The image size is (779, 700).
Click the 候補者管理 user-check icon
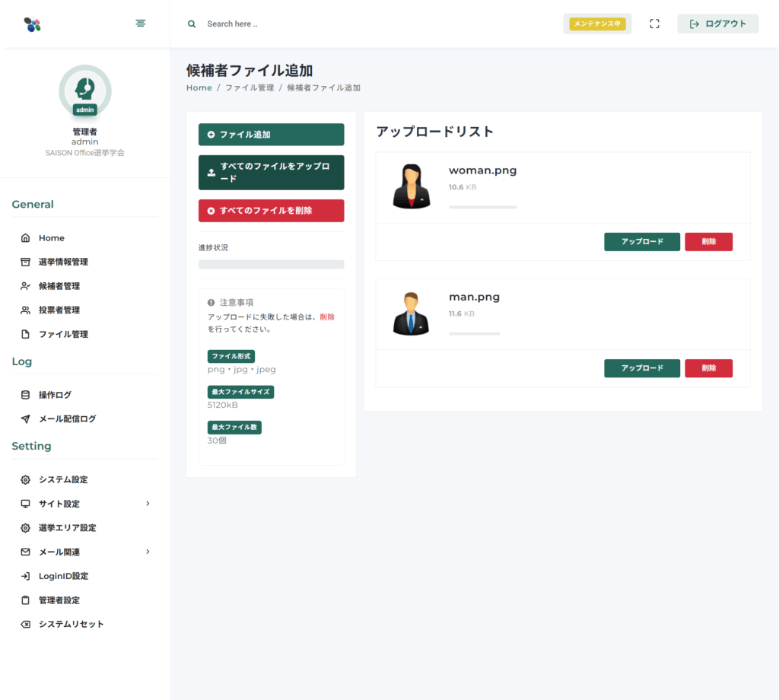[x=25, y=286]
